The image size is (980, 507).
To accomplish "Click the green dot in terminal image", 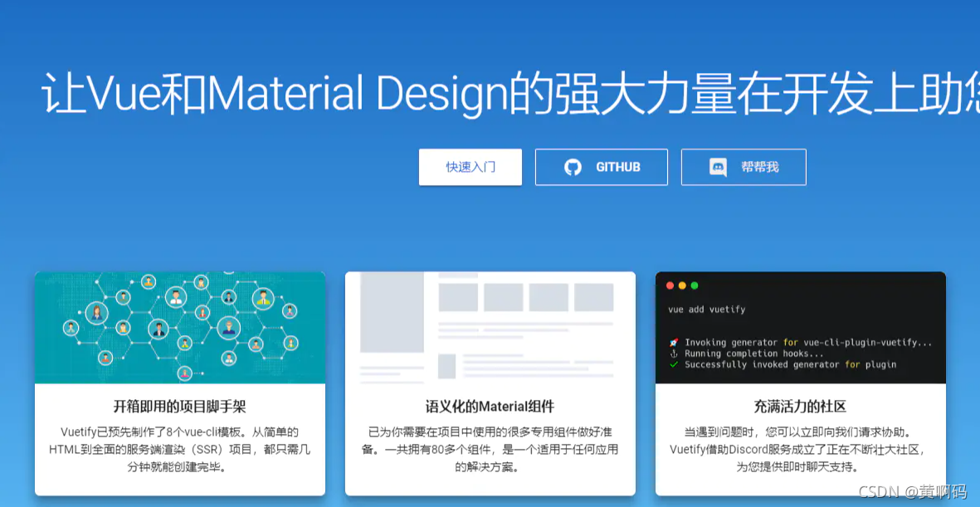I will point(694,285).
